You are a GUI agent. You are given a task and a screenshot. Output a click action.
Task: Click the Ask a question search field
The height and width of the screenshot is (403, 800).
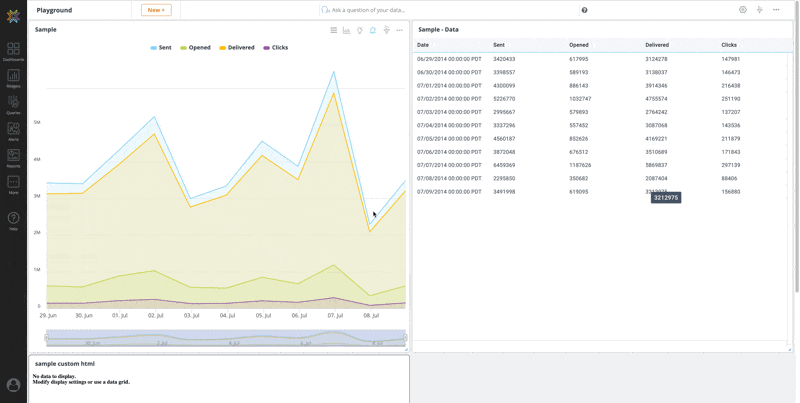(x=370, y=10)
